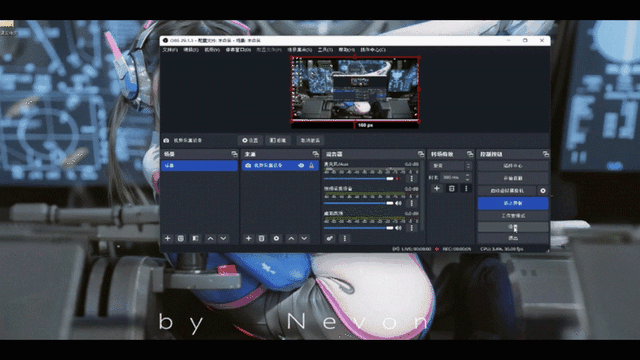Open the Tools menu
The height and width of the screenshot is (360, 640).
(x=325, y=50)
